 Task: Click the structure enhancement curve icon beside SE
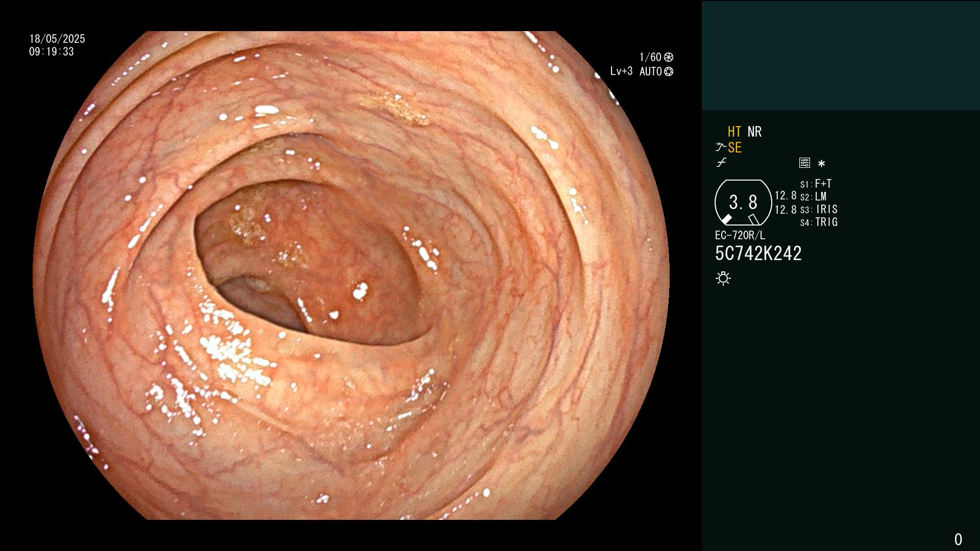pos(721,147)
